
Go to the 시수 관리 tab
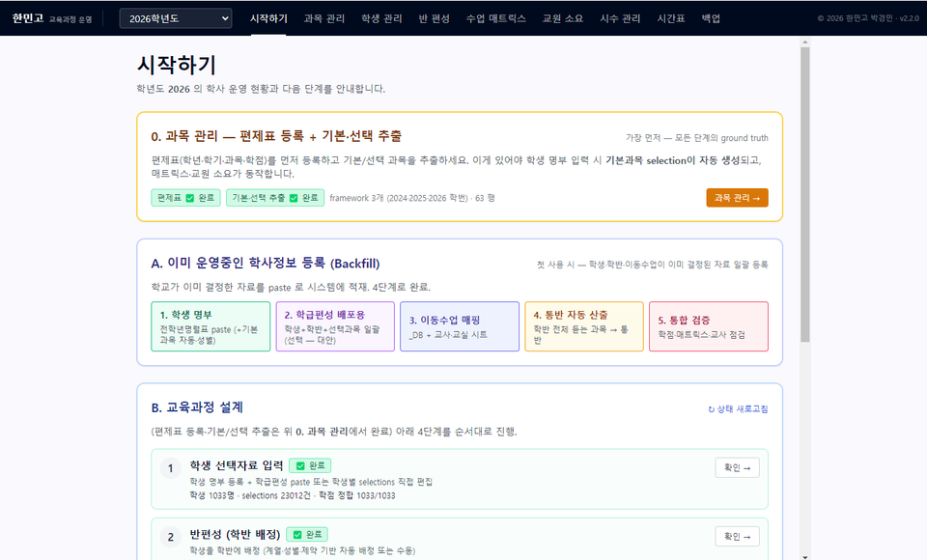coord(620,18)
